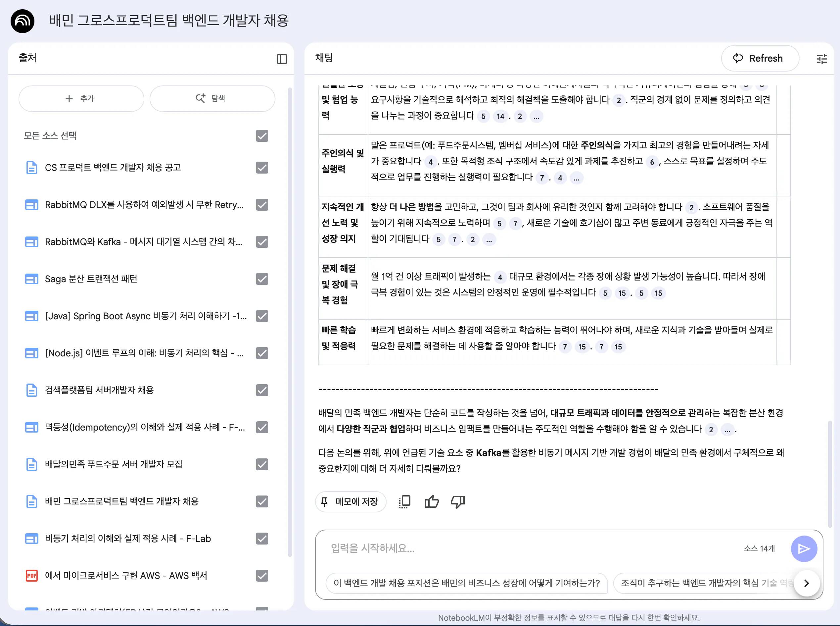This screenshot has height=626, width=840.
Task: Click web icon of Saga 분산 트랜잭션 패턴
Action: coord(32,279)
